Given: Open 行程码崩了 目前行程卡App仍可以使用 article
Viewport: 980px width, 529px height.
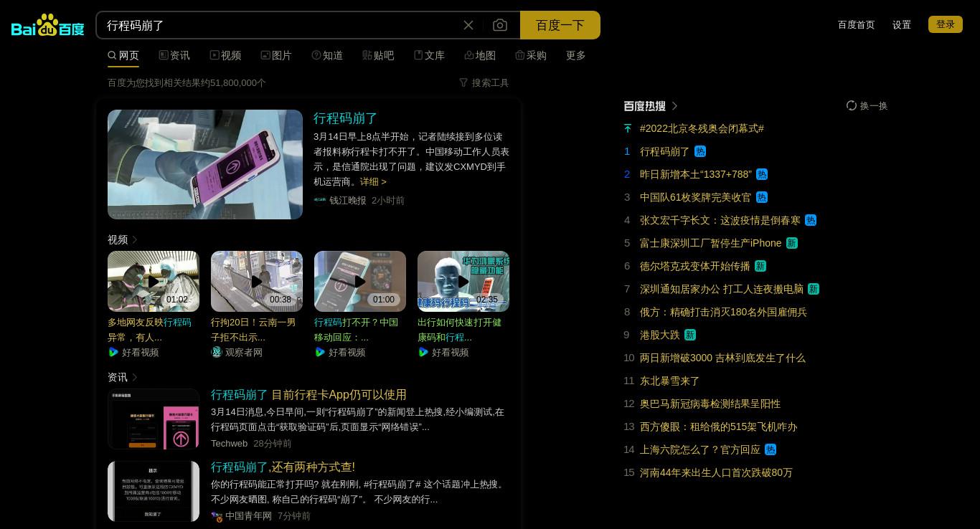Looking at the screenshot, I should [x=308, y=394].
